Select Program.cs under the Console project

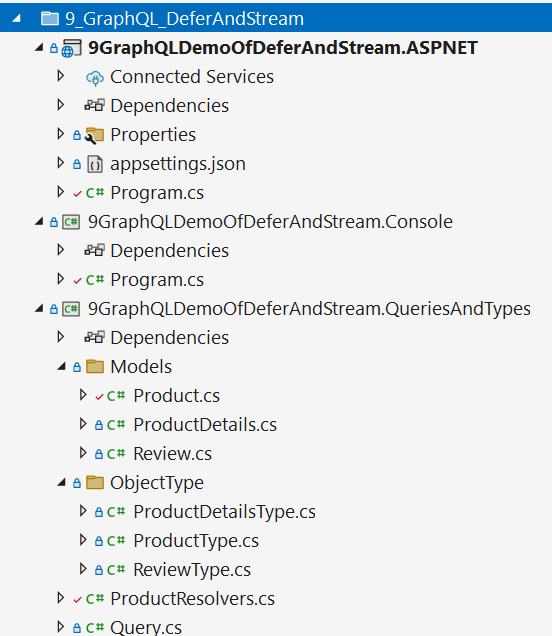tap(157, 280)
